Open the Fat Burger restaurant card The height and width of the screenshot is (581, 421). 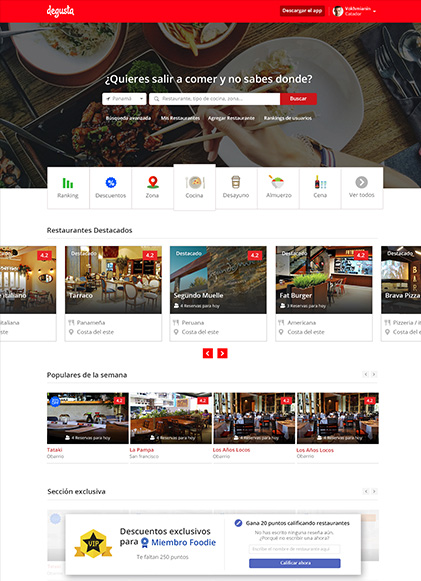point(324,293)
